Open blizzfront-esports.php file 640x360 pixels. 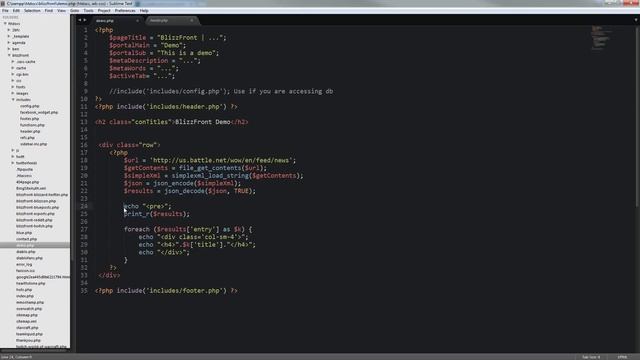click(x=35, y=213)
